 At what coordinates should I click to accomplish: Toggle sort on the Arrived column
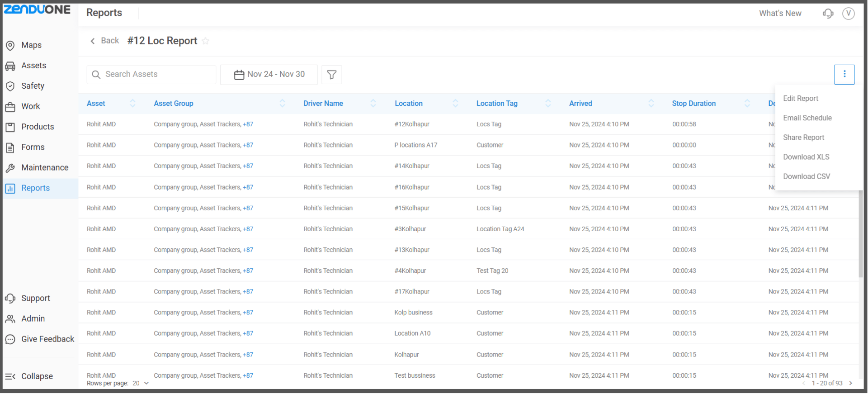(651, 104)
